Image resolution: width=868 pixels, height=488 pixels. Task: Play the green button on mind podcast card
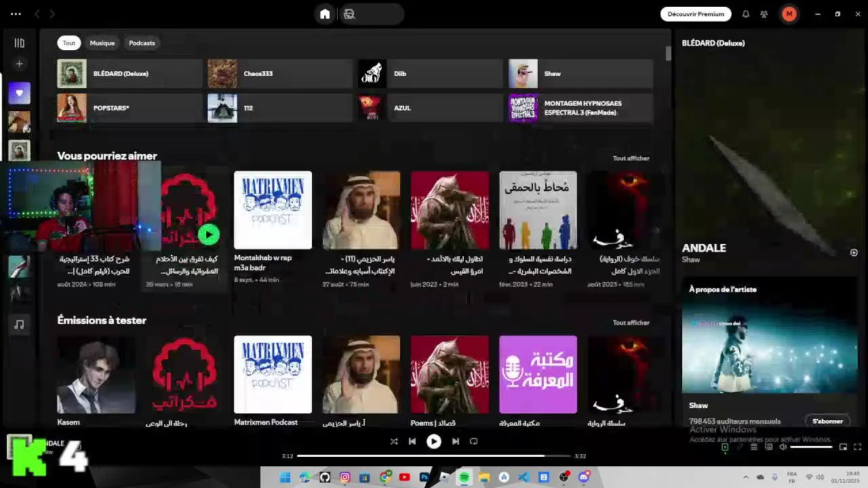coord(209,235)
